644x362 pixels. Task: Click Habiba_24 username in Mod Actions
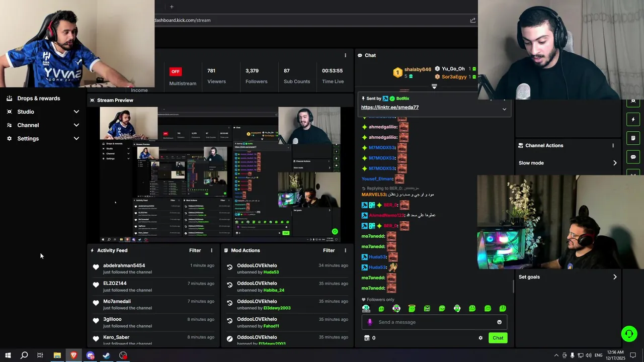pyautogui.click(x=274, y=290)
